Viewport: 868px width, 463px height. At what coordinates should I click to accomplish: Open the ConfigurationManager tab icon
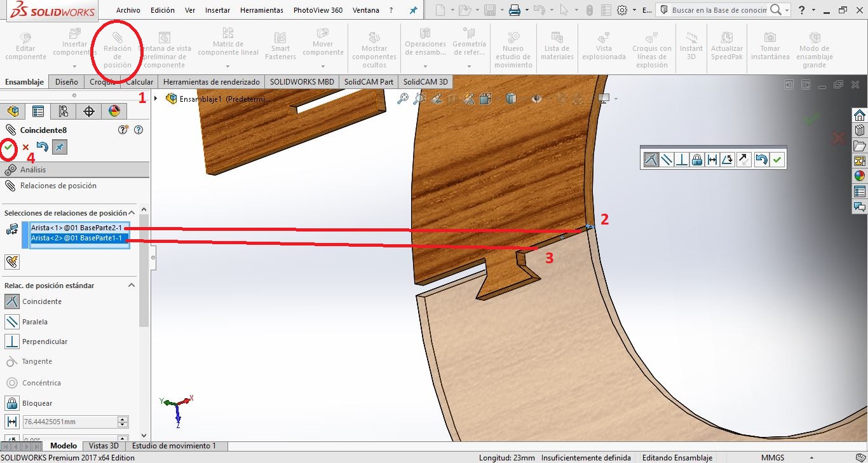[x=64, y=111]
